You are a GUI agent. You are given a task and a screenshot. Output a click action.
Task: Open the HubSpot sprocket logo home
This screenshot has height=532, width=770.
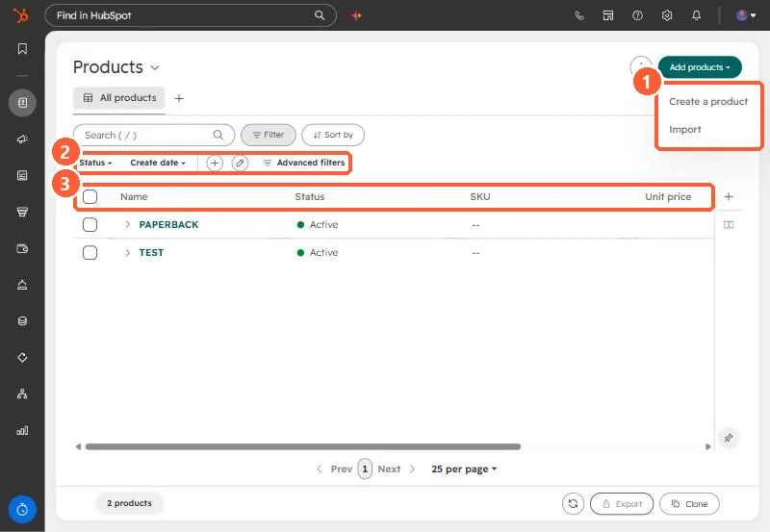pyautogui.click(x=20, y=15)
